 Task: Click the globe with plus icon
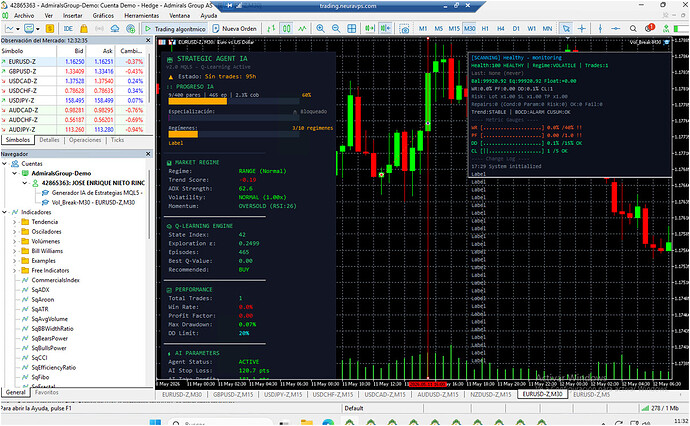131,29
